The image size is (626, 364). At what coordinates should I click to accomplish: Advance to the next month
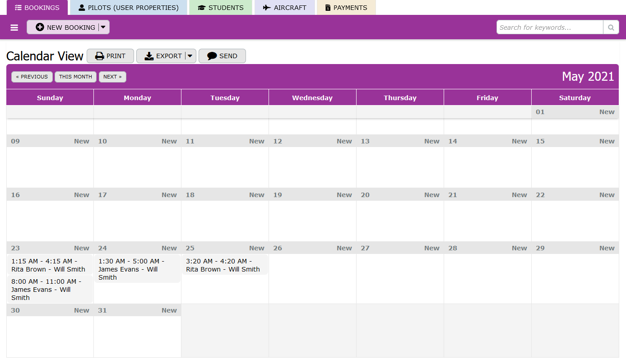[112, 77]
